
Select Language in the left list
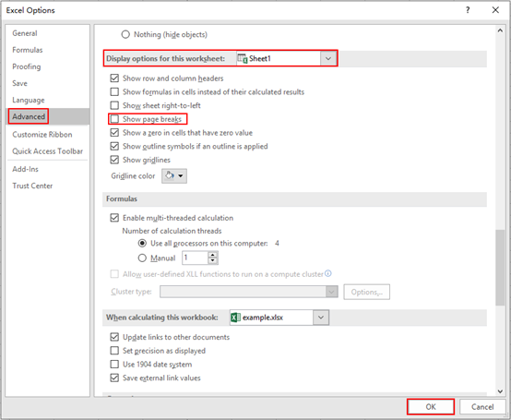pyautogui.click(x=29, y=100)
